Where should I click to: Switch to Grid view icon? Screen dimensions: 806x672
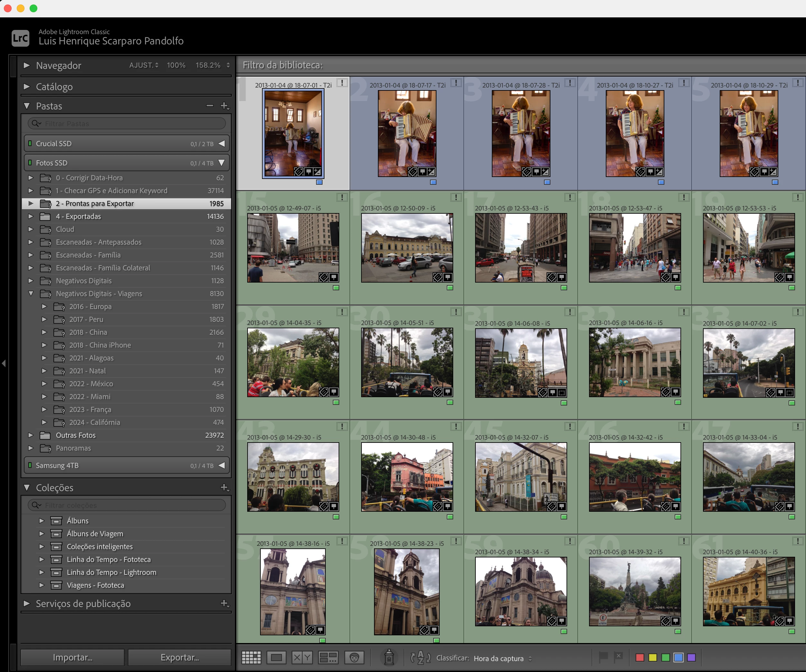pos(251,658)
